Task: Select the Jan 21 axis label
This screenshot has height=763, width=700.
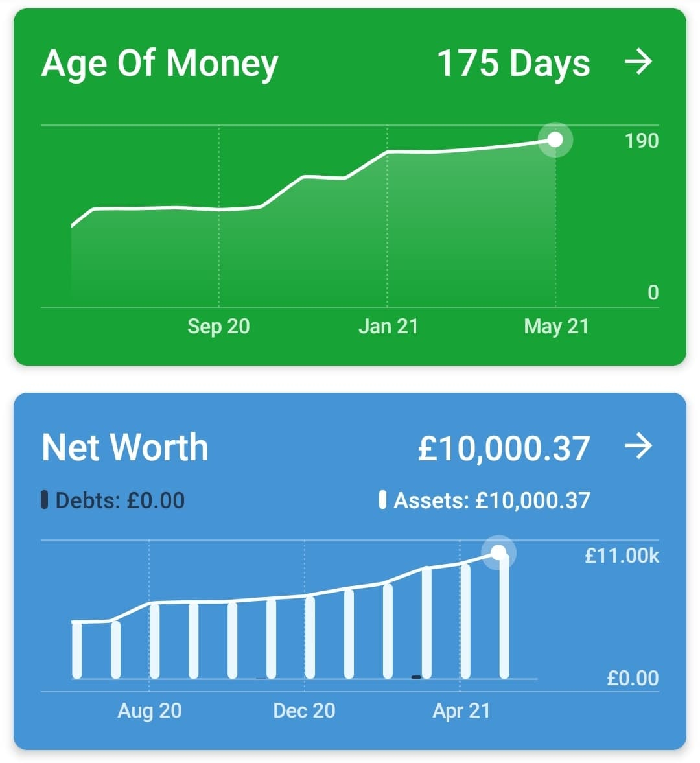Action: click(388, 326)
